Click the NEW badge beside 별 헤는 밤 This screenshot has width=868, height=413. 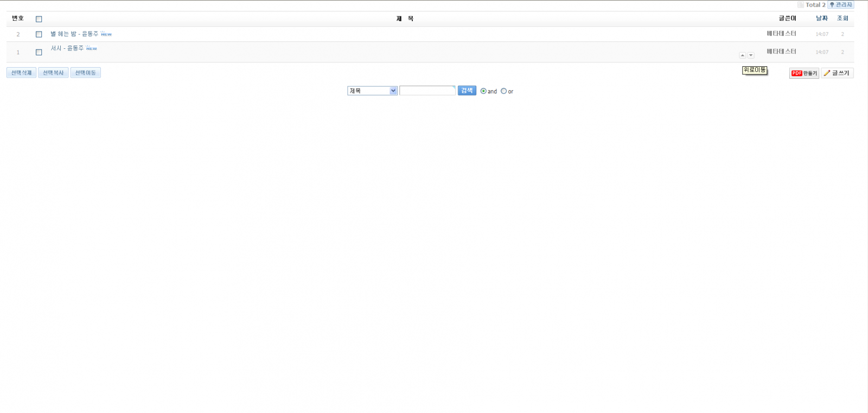point(106,34)
